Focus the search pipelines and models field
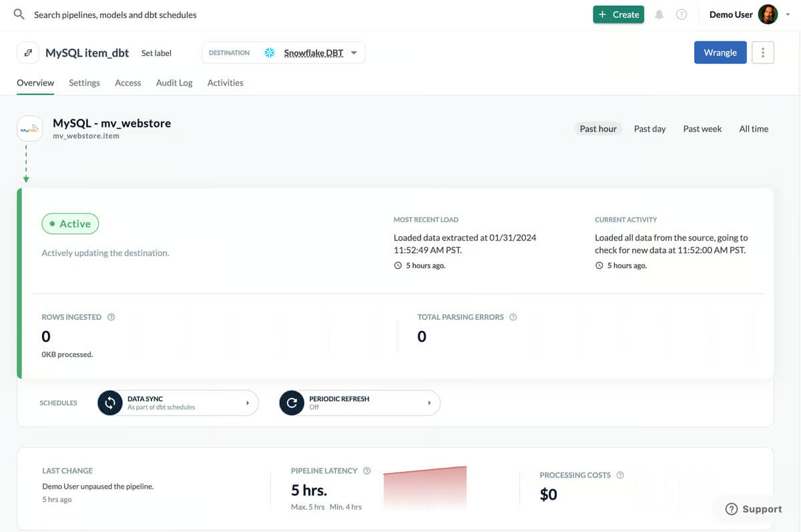Image resolution: width=801 pixels, height=532 pixels. (x=115, y=15)
